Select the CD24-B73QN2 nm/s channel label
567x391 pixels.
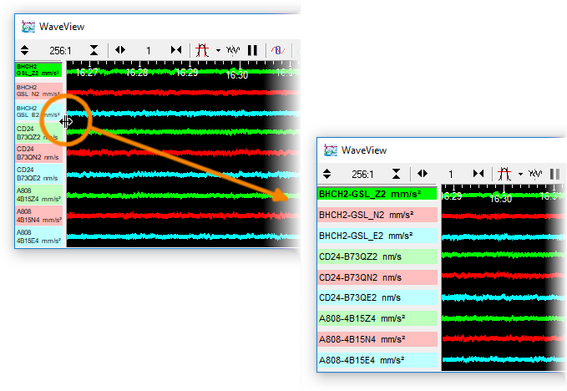pos(378,277)
